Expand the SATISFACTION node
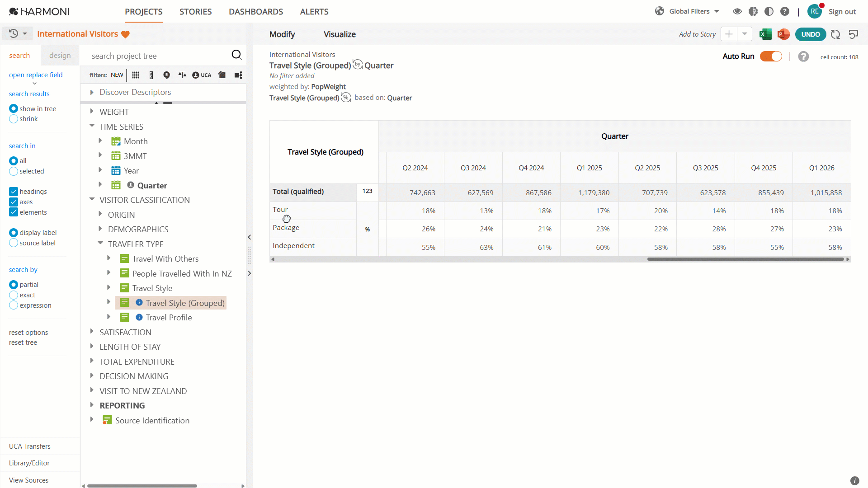868x488 pixels. tap(92, 332)
